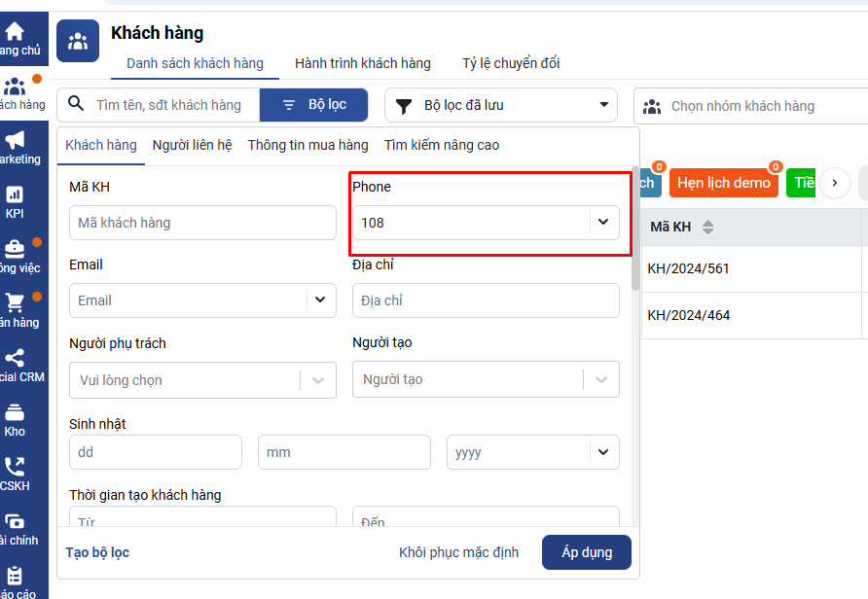The width and height of the screenshot is (868, 599).
Task: Expand the Phone dropdown showing 108
Action: point(603,223)
